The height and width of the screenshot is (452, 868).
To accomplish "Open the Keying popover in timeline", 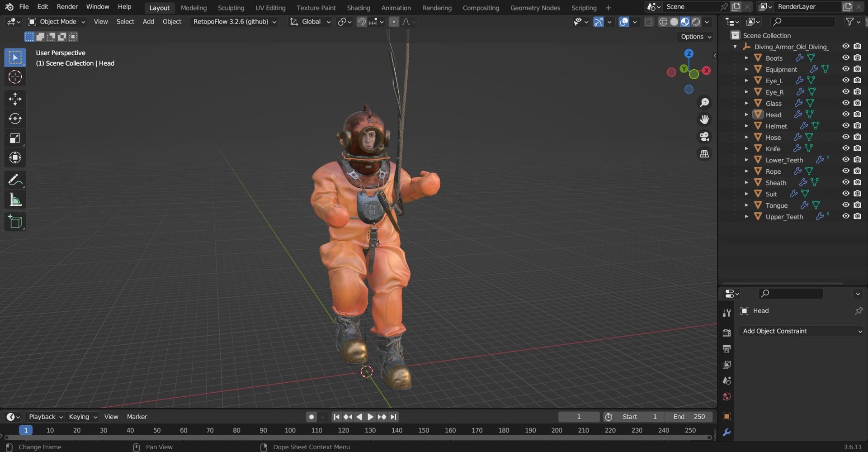I will click(x=83, y=417).
